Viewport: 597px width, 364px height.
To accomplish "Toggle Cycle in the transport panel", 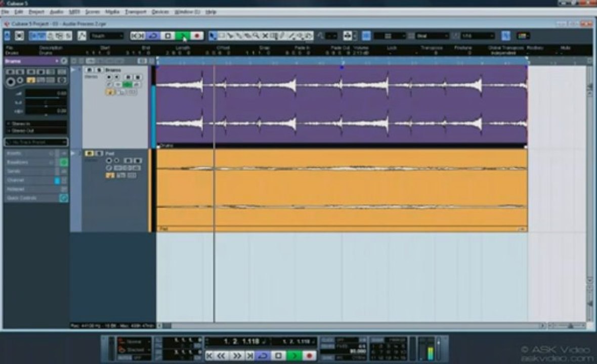I will [x=263, y=356].
